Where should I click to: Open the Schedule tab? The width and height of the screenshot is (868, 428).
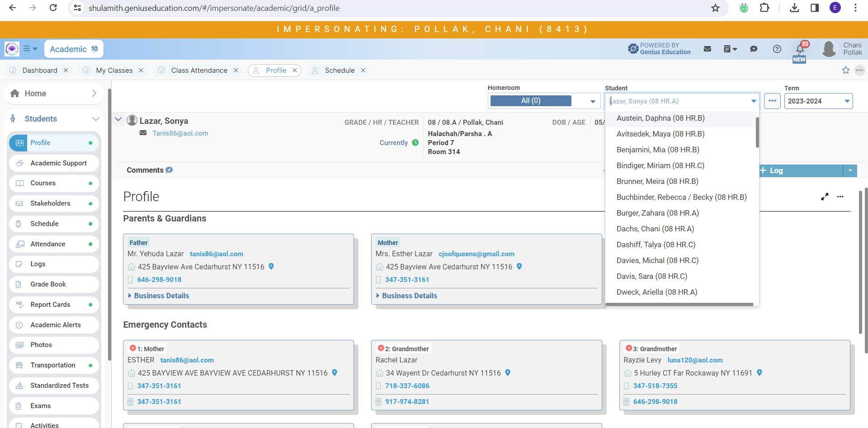tap(340, 71)
